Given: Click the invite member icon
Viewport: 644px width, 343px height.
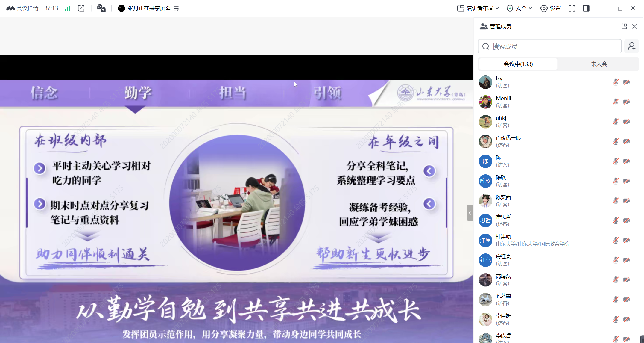Looking at the screenshot, I should coord(631,46).
